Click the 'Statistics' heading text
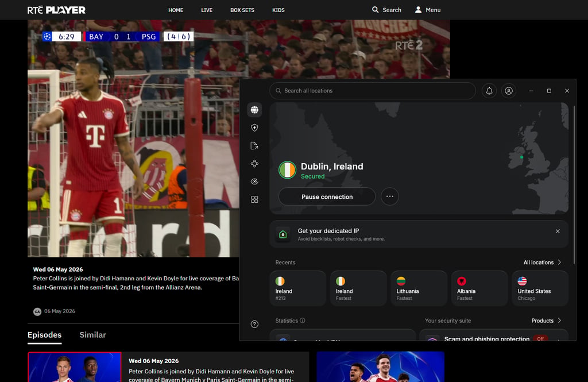The height and width of the screenshot is (382, 588). click(x=287, y=321)
